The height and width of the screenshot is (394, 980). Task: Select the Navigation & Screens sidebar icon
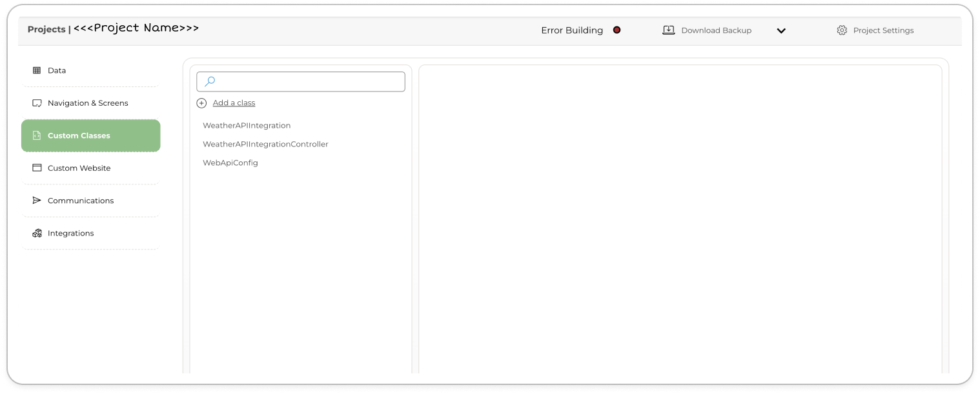pyautogui.click(x=37, y=103)
